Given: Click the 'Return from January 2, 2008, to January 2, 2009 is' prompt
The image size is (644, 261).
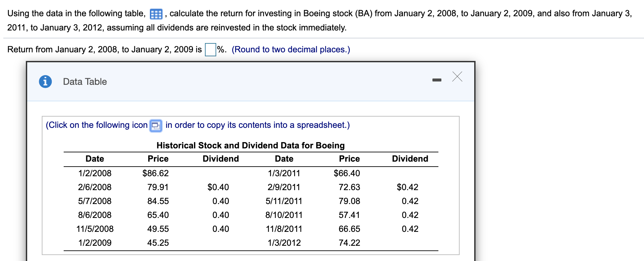Looking at the screenshot, I should [x=104, y=49].
